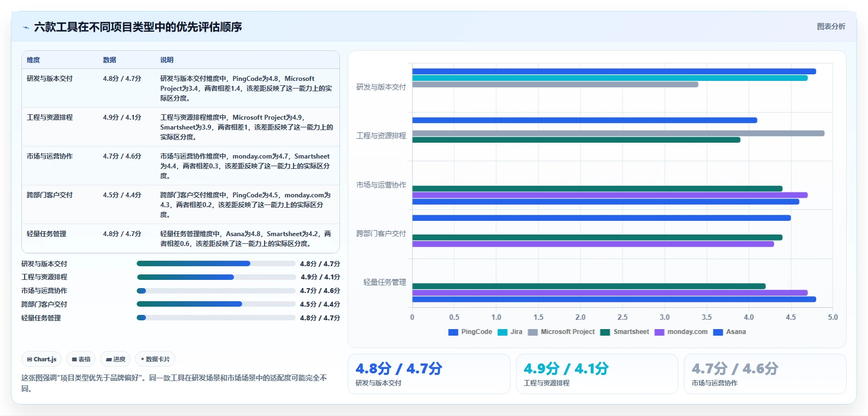Click the Chart.js tag

(x=42, y=359)
